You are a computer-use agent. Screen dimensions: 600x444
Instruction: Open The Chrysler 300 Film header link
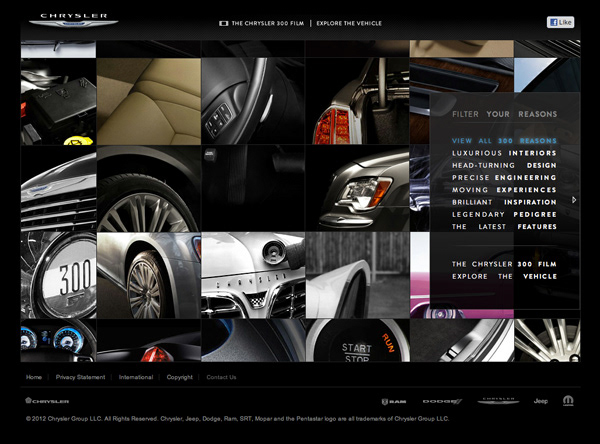click(x=267, y=23)
